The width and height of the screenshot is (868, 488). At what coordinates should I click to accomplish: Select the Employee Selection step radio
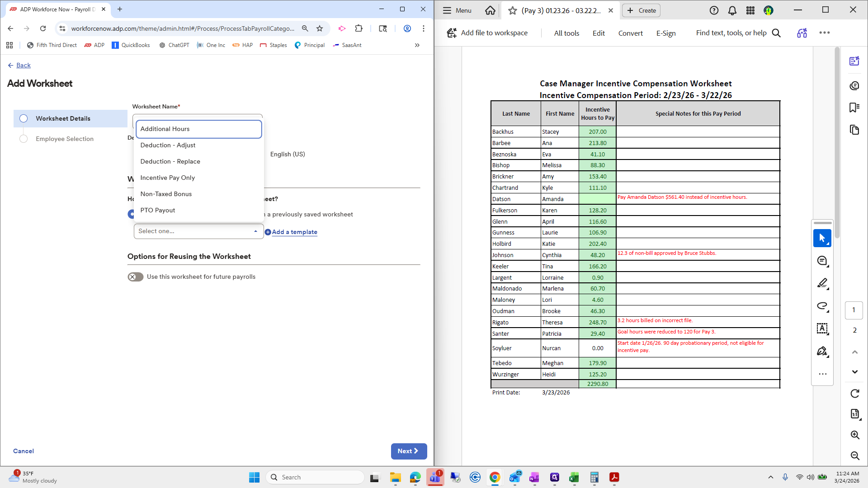tap(24, 139)
